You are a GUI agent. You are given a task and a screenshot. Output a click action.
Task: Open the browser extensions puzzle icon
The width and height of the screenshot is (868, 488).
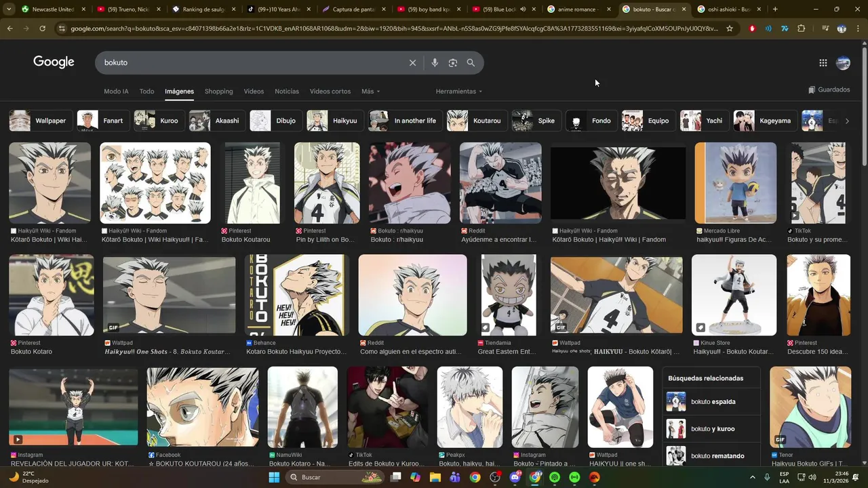click(x=802, y=28)
